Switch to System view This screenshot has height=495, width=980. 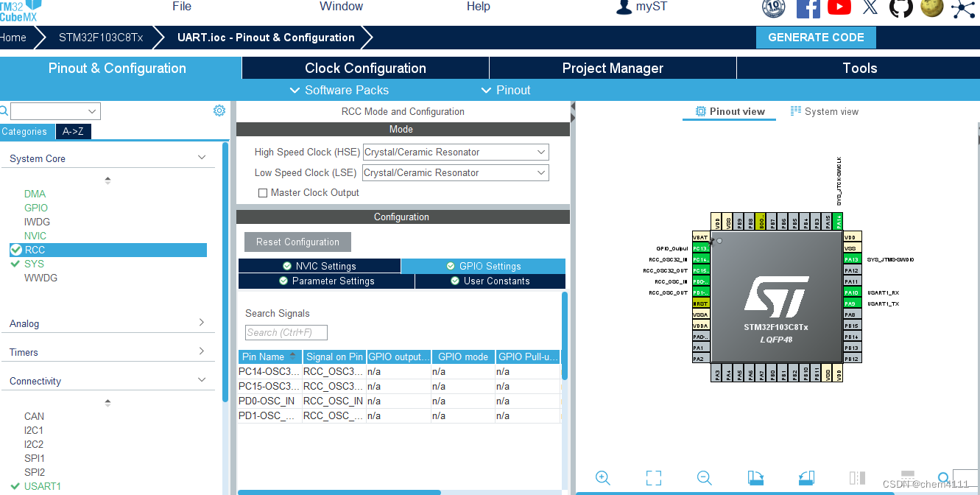(824, 112)
